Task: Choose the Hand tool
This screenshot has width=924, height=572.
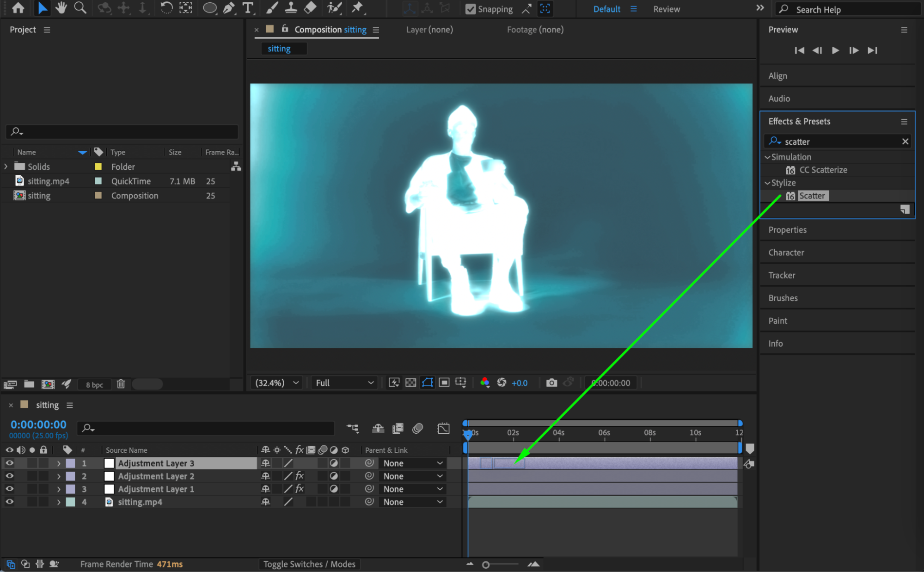Action: 61,8
